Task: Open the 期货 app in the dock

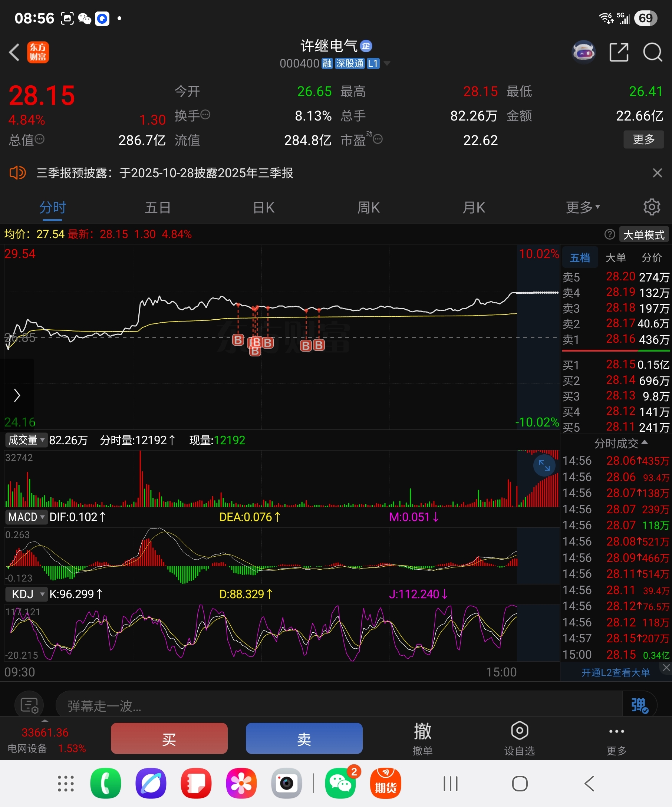Action: coord(386,784)
